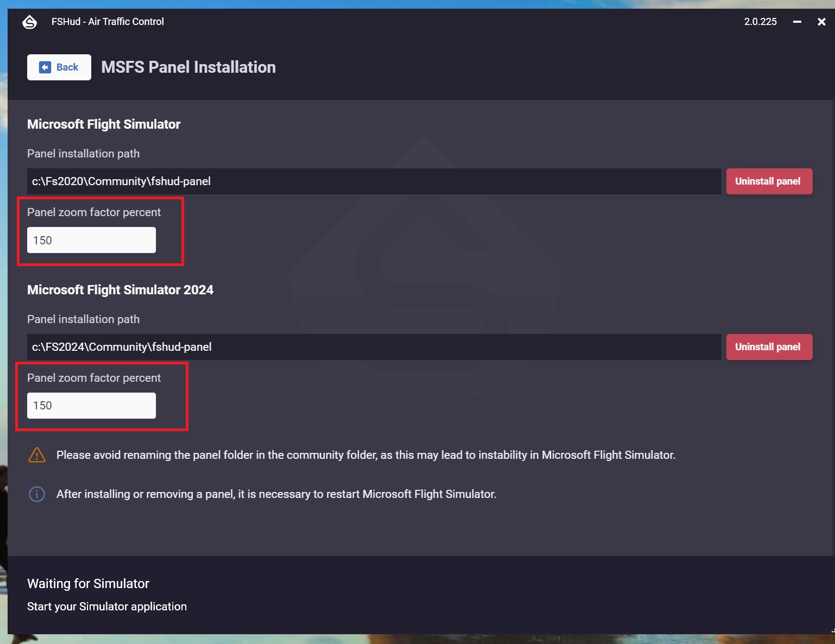Focus zoom factor field under Microsoft Flight Simulator
The width and height of the screenshot is (835, 644).
point(91,240)
